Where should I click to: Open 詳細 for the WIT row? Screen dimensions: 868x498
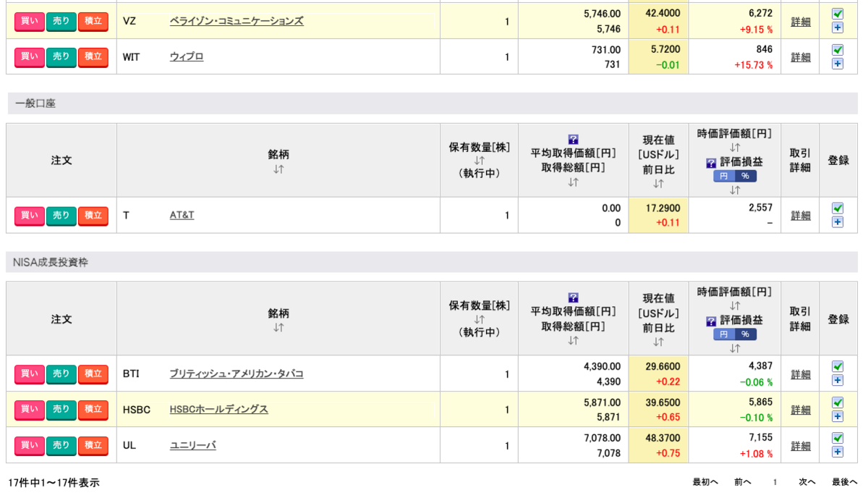coord(801,57)
